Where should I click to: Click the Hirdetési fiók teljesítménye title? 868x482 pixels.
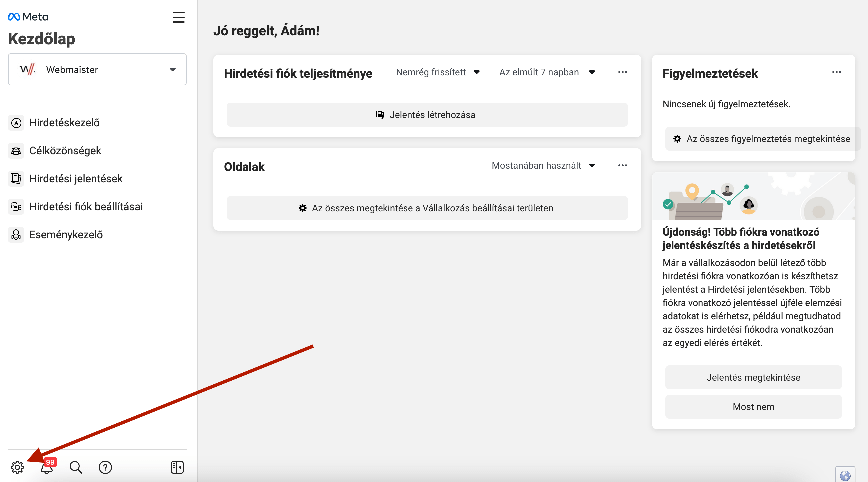click(x=298, y=73)
